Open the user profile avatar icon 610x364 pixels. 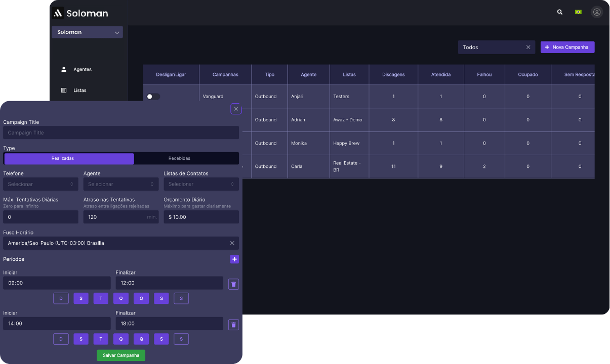597,12
